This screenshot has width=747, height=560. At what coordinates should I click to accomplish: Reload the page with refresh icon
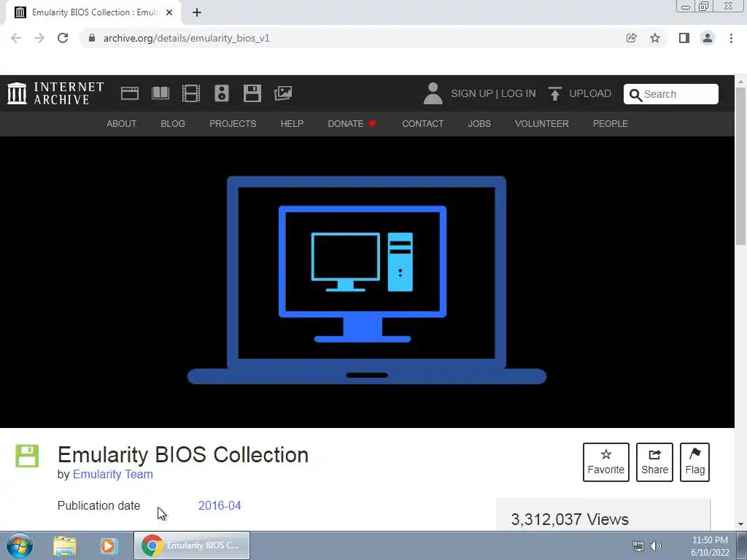[63, 38]
